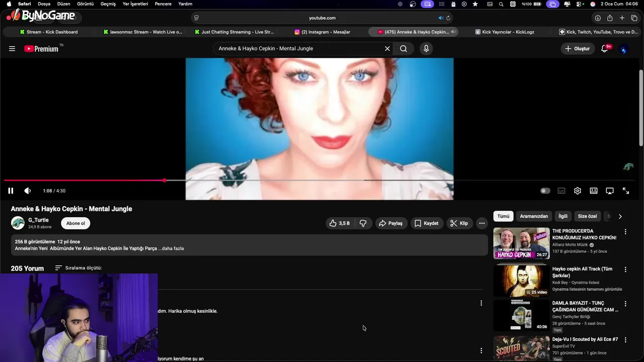The image size is (644, 362).
Task: Open options for DAMLA BAYAZIT video
Action: (x=625, y=304)
